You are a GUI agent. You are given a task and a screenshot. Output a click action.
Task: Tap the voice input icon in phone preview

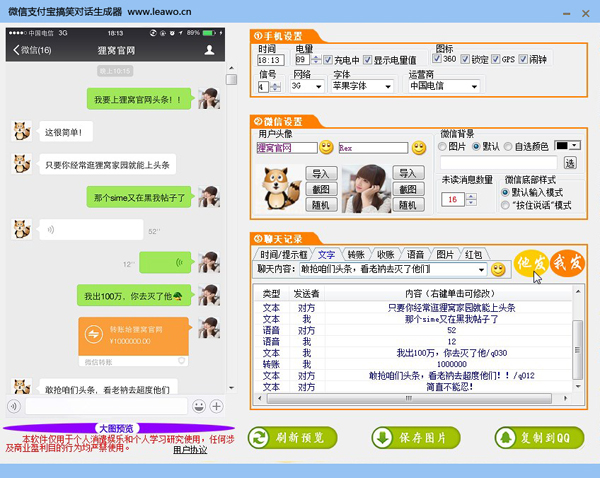[x=14, y=406]
